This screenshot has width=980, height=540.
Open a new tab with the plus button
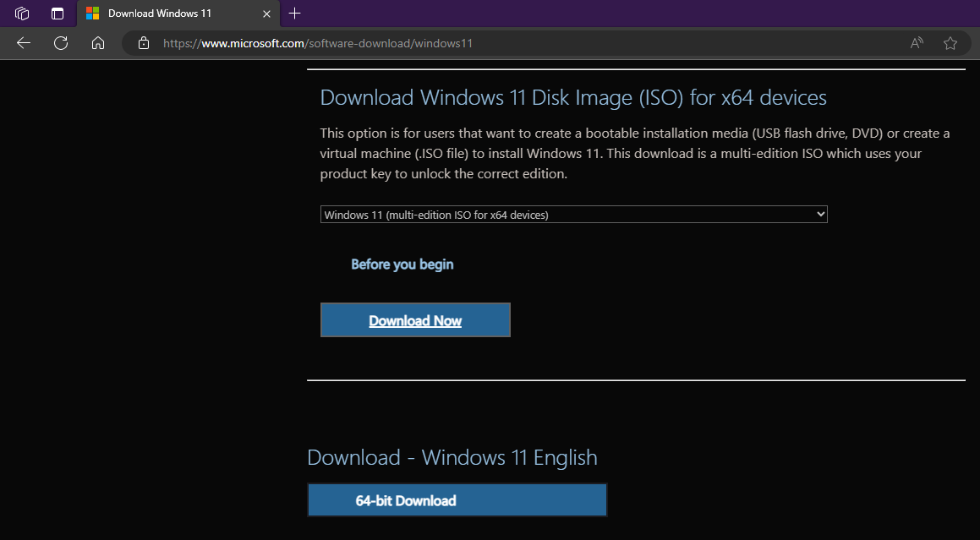pyautogui.click(x=295, y=14)
